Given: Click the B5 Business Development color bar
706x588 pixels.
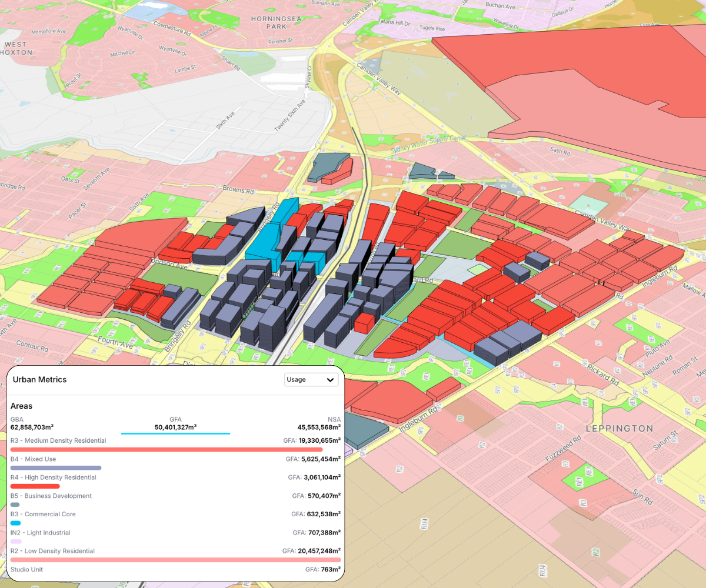Looking at the screenshot, I should coord(15,505).
